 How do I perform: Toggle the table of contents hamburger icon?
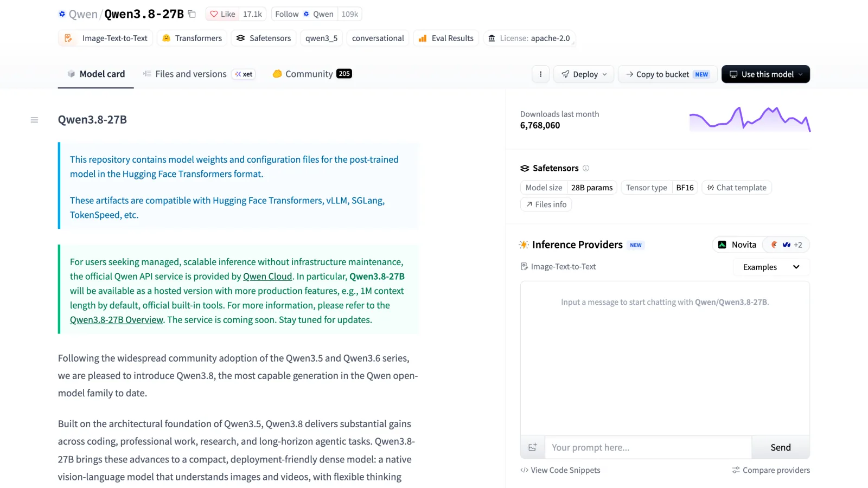tap(34, 120)
